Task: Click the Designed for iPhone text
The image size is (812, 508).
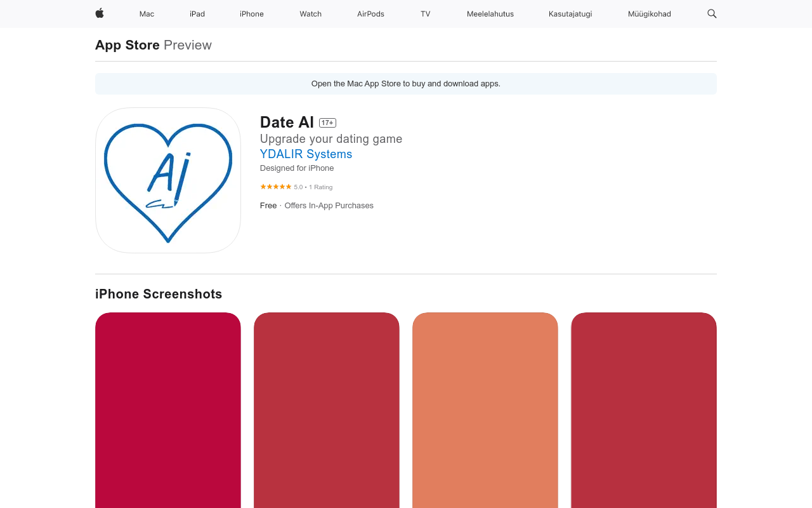Action: [x=297, y=168]
